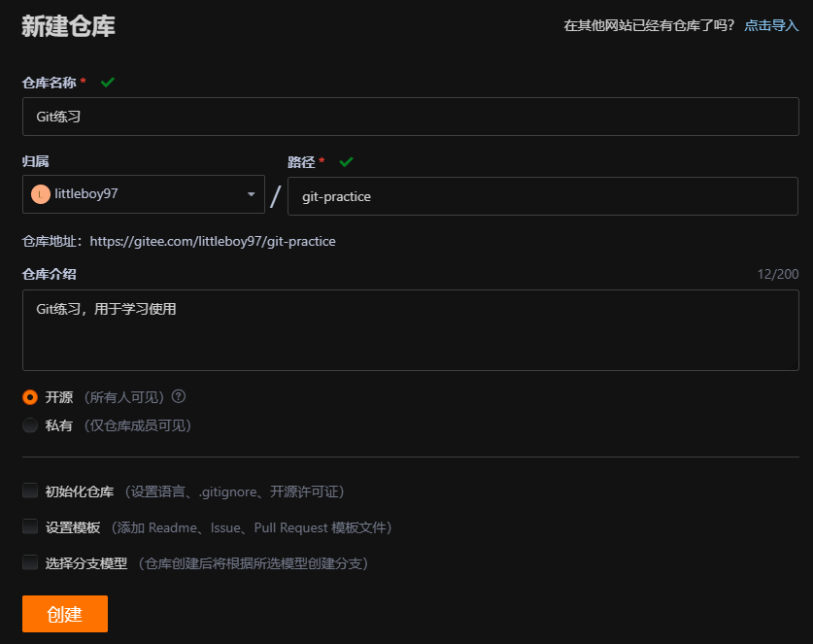Screen dimensions: 813x644
Task: Click the 12/200 character counter
Action: click(x=778, y=274)
